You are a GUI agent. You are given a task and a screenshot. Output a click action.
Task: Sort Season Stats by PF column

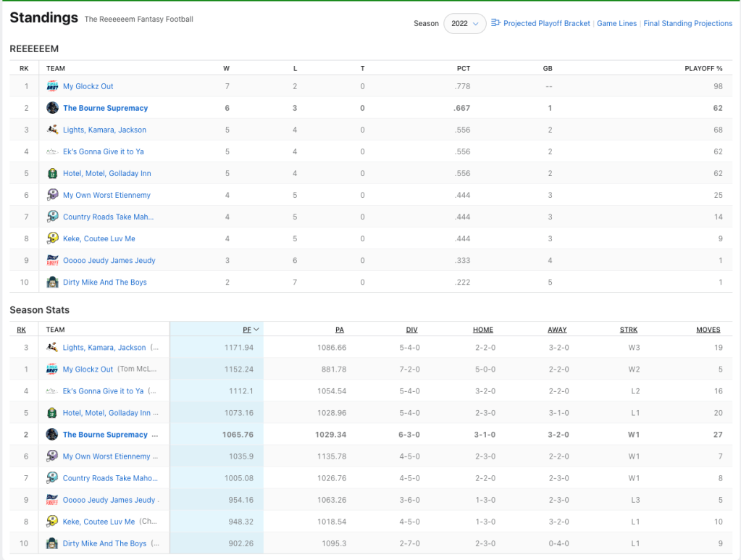tap(247, 330)
